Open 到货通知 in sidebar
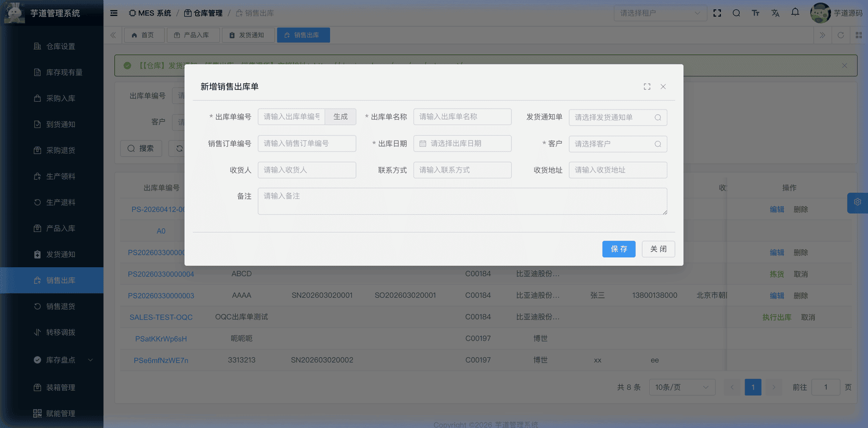 [52, 125]
